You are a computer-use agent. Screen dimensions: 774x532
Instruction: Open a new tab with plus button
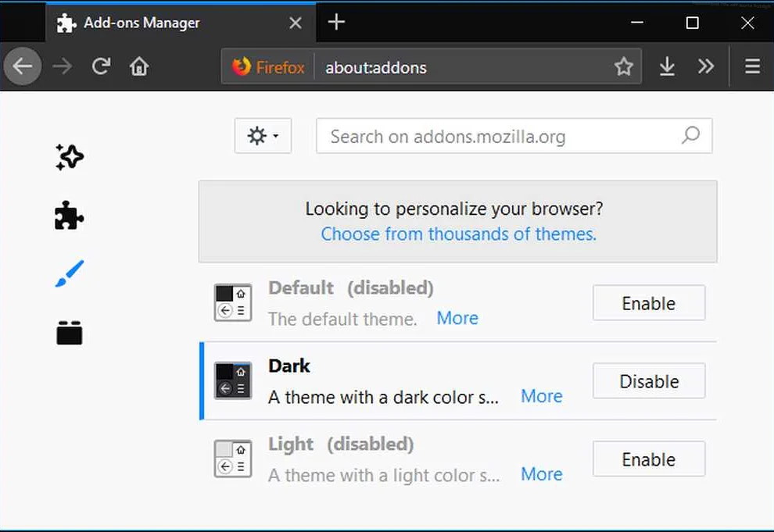(336, 23)
